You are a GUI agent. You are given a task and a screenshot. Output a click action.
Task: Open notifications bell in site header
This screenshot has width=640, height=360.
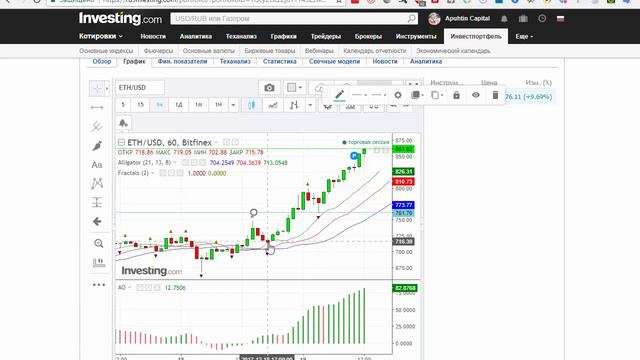click(504, 19)
